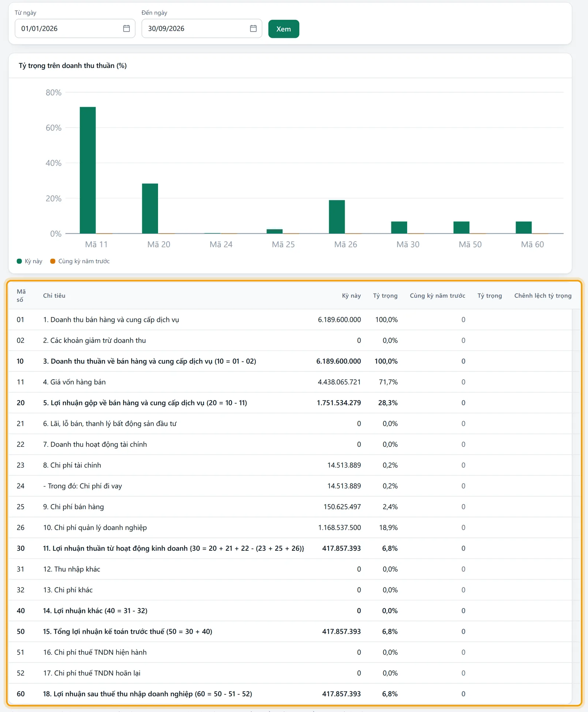The width and height of the screenshot is (588, 712).
Task: Click the Từ ngày date input 01/01/2026
Action: 75,28
